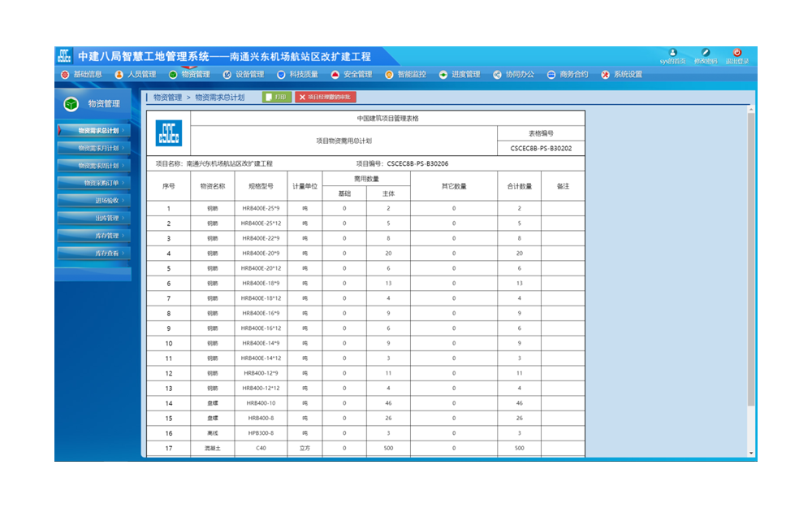Click the 人员管理 person icon
Image resolution: width=812 pixels, height=508 pixels.
(x=119, y=75)
